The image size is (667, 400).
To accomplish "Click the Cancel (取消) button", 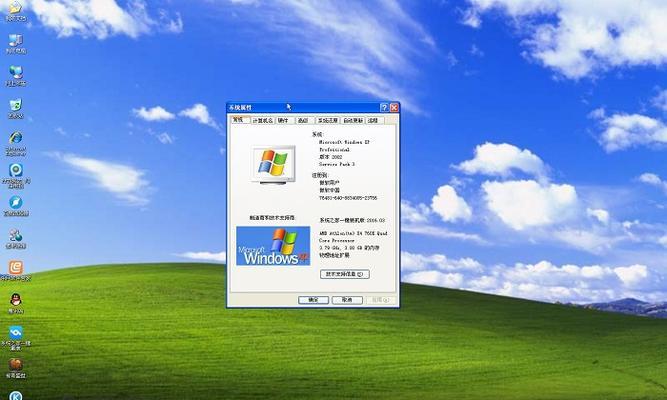I will (347, 300).
